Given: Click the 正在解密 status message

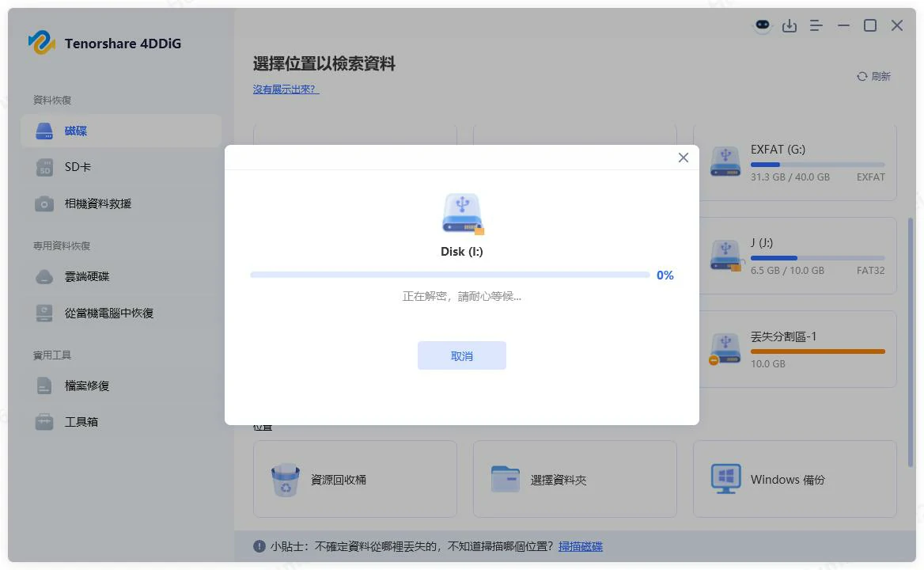Looking at the screenshot, I should click(x=461, y=297).
